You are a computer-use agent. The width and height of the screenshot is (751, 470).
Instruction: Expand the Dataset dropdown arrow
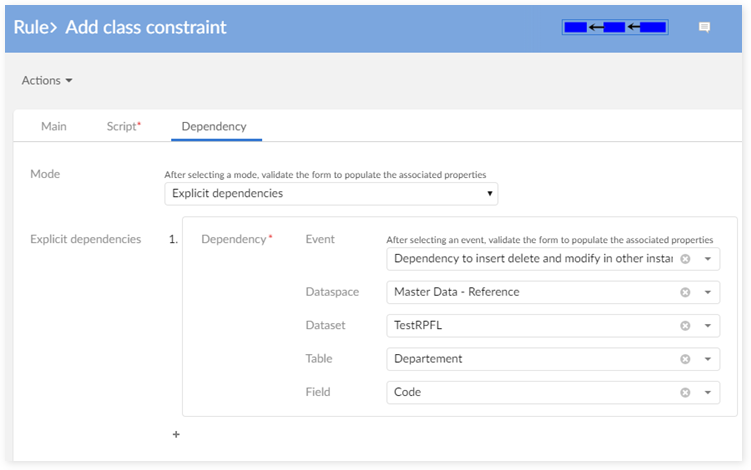(x=707, y=325)
